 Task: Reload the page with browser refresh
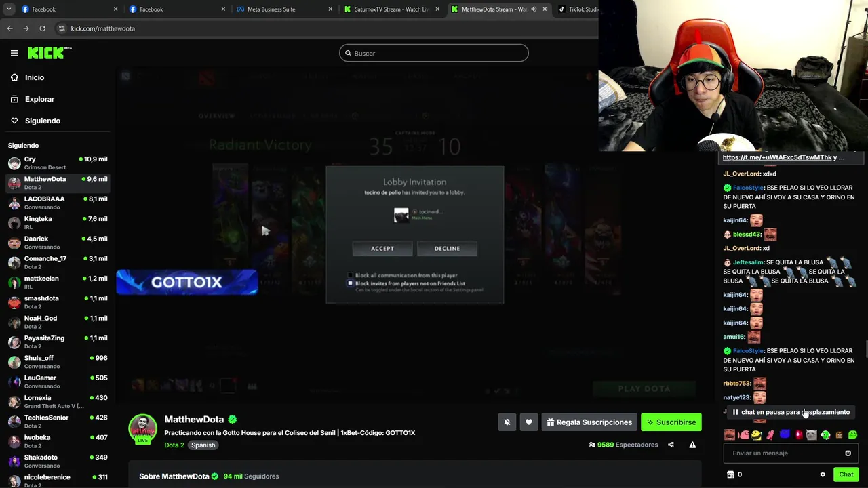(42, 28)
